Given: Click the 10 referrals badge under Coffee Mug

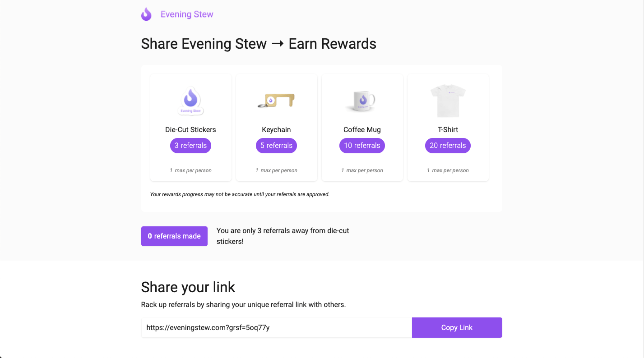Looking at the screenshot, I should point(362,146).
